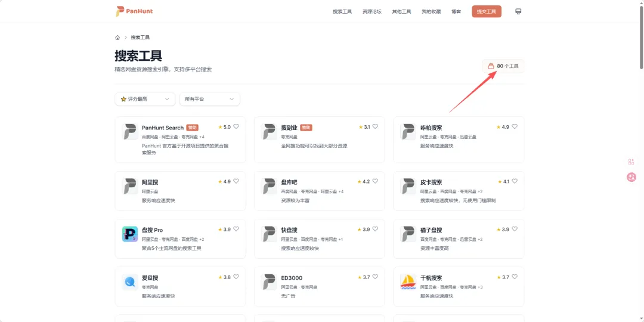Click heart icon on 爱盘搜 card
644x322 pixels.
(x=236, y=277)
